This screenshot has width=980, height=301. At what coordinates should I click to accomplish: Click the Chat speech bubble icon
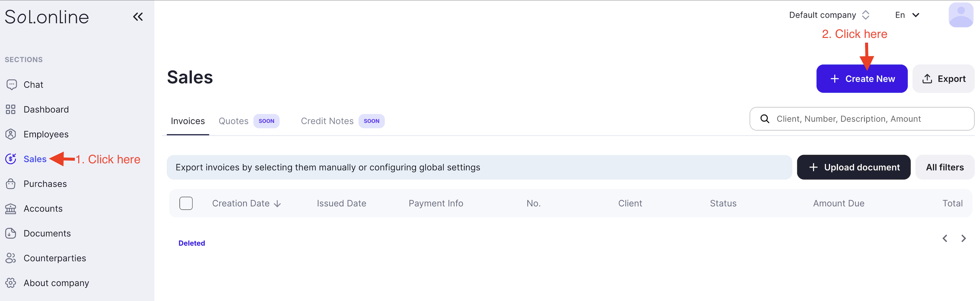[11, 85]
